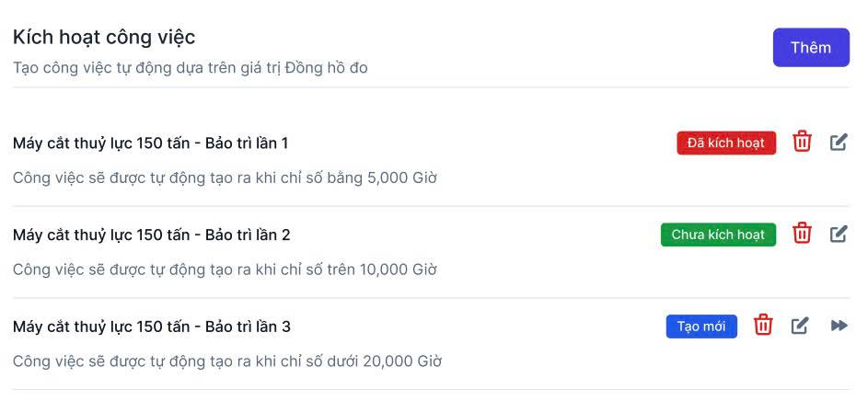Screen dimensions: 868x401
Task: Delete the Bảo trì lần 1 trigger
Action: [802, 142]
